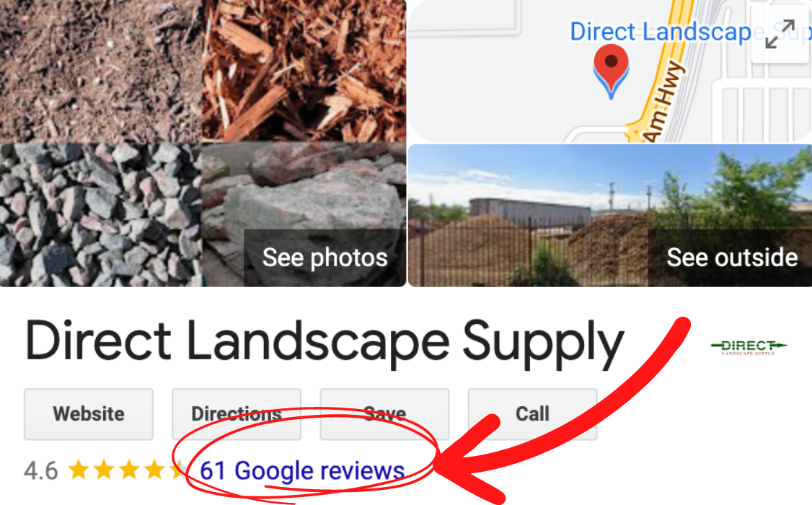Expand the map with the arrows icon
Screen dimensions: 812x505
coord(780,34)
